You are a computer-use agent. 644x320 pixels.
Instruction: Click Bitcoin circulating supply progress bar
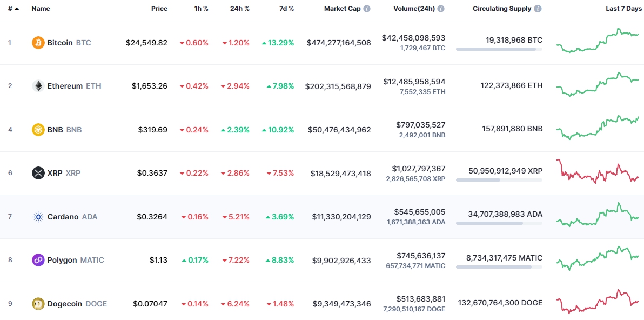[x=499, y=49]
